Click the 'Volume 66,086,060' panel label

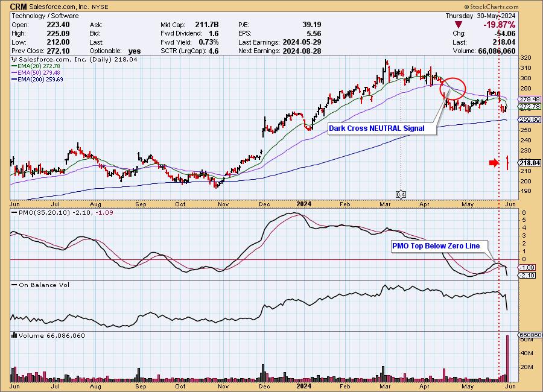click(x=48, y=335)
